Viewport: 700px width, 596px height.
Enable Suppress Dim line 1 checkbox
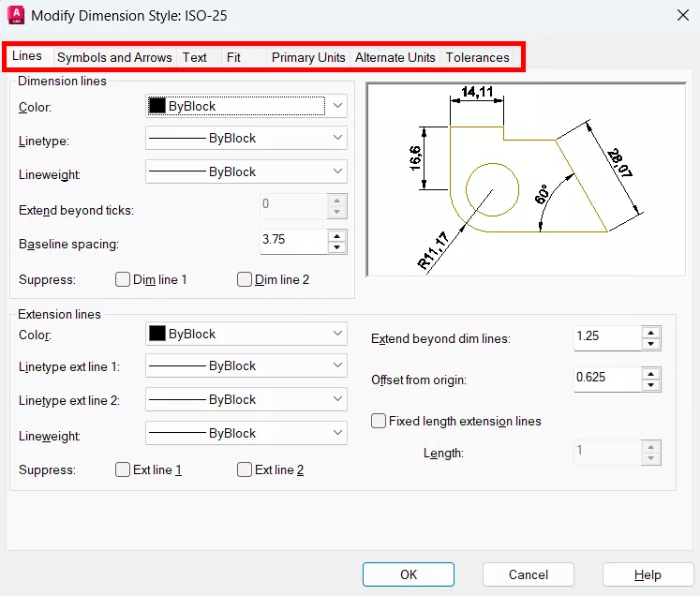click(123, 279)
